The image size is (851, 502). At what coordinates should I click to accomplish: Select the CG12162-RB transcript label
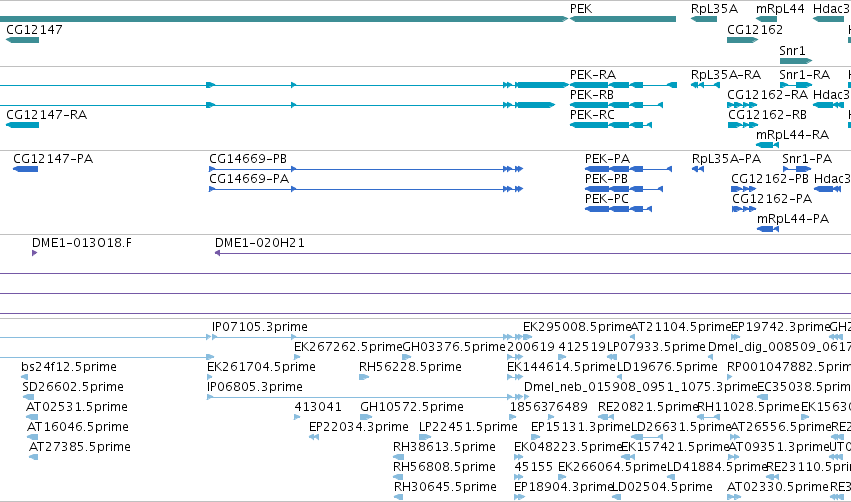pyautogui.click(x=767, y=115)
